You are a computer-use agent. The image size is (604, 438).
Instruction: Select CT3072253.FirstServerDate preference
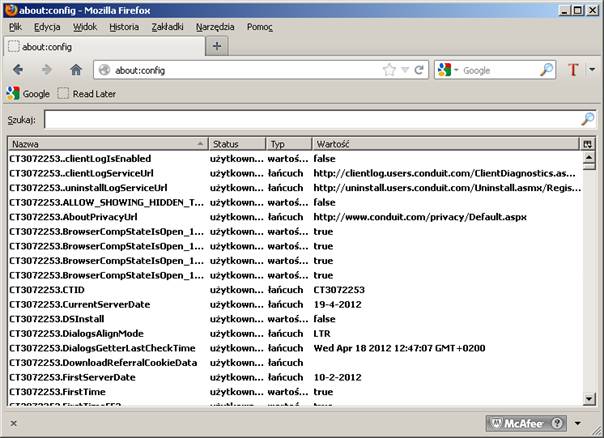pos(295,378)
